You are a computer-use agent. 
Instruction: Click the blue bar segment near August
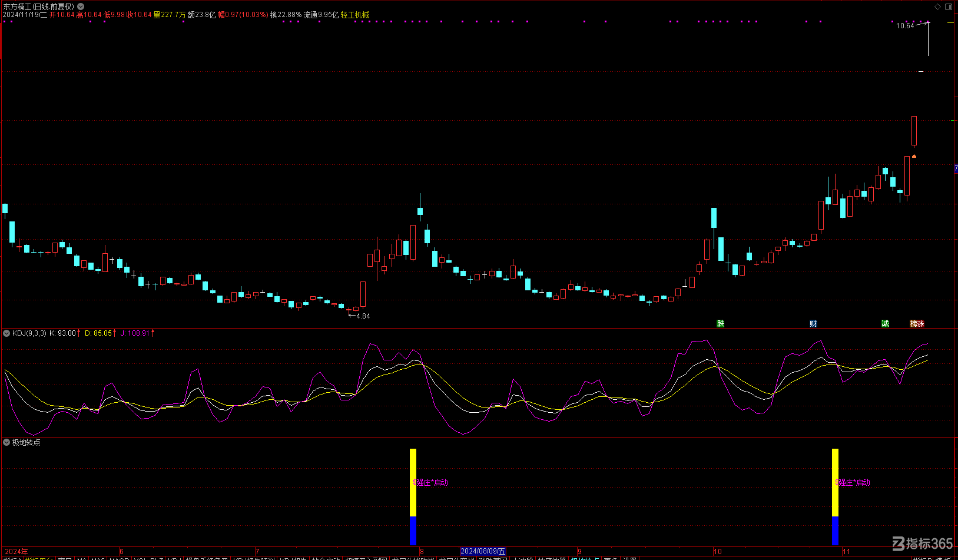(413, 531)
